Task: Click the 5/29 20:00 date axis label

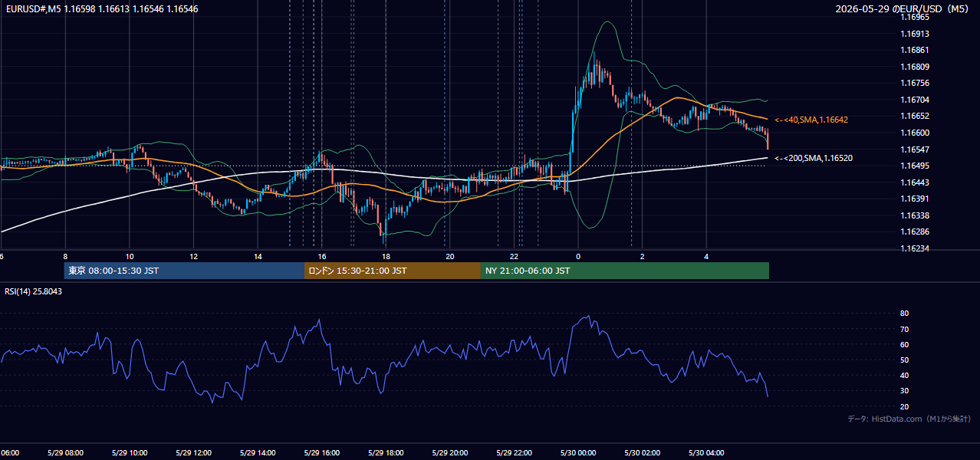Action: (449, 453)
